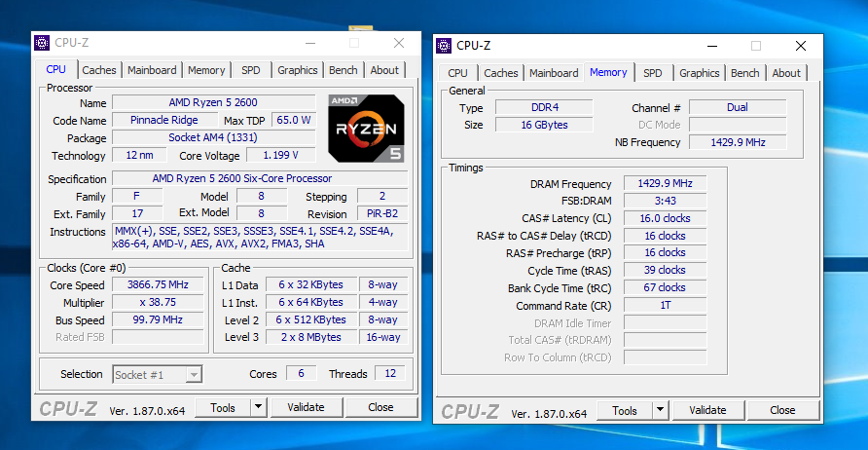Click L1 Data value 6 x 32 KBytes
This screenshot has height=450, width=868.
[x=310, y=284]
